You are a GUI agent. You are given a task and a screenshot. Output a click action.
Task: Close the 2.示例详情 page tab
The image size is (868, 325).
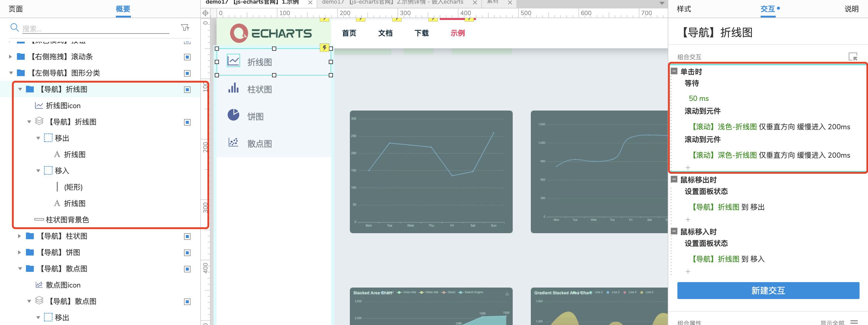(475, 3)
